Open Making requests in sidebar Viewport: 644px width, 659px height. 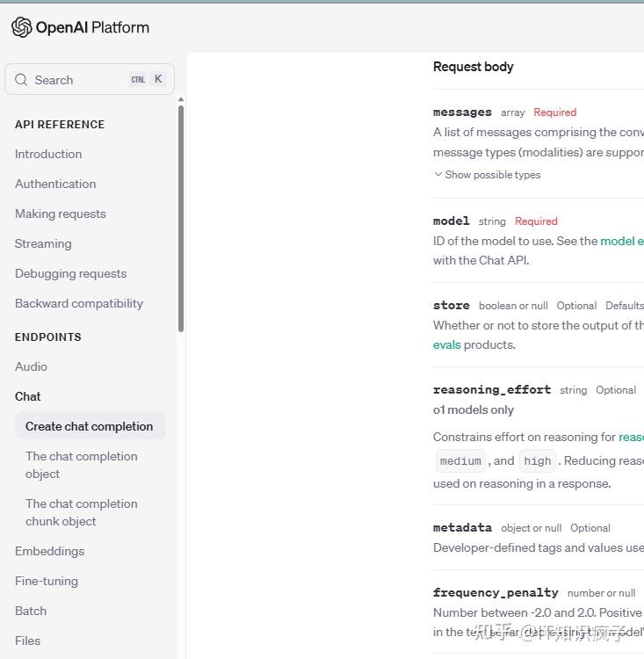click(x=60, y=214)
